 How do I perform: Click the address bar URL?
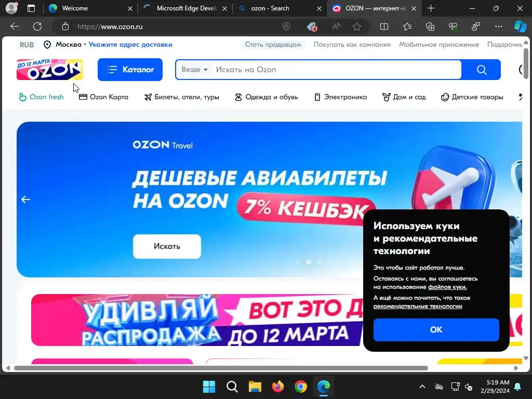click(x=110, y=26)
